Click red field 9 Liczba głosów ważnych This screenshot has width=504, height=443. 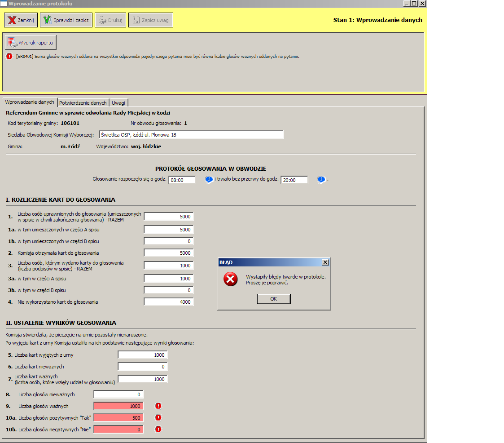(x=118, y=406)
